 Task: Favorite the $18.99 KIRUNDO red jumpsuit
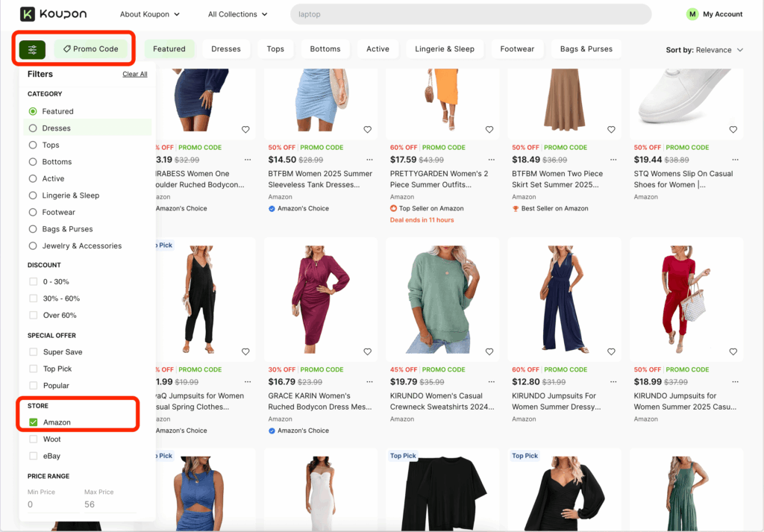click(x=733, y=351)
